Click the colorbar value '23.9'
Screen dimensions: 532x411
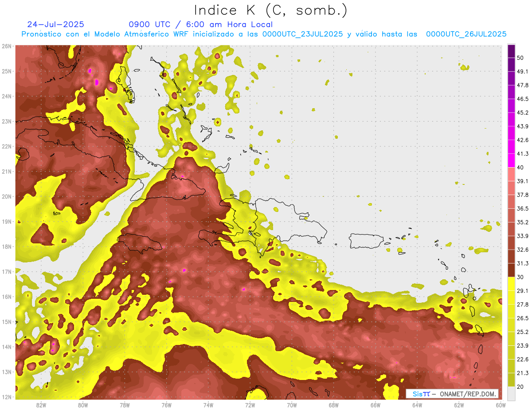click(523, 346)
